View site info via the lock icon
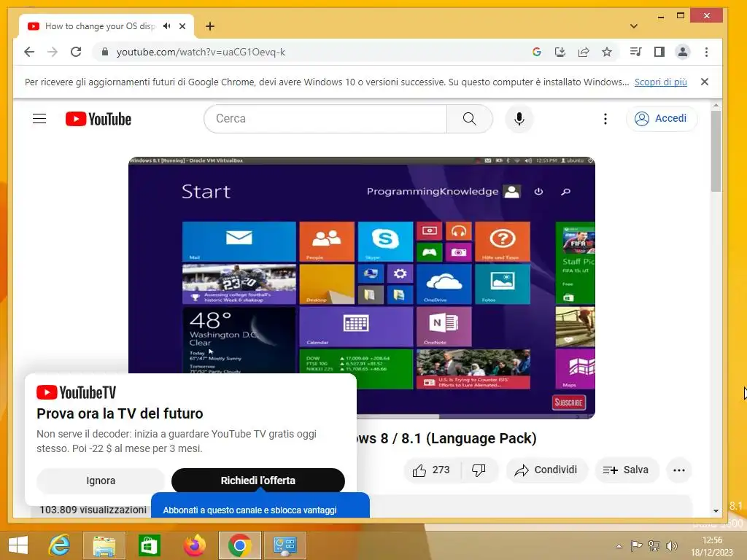The height and width of the screenshot is (560, 747). tap(105, 52)
